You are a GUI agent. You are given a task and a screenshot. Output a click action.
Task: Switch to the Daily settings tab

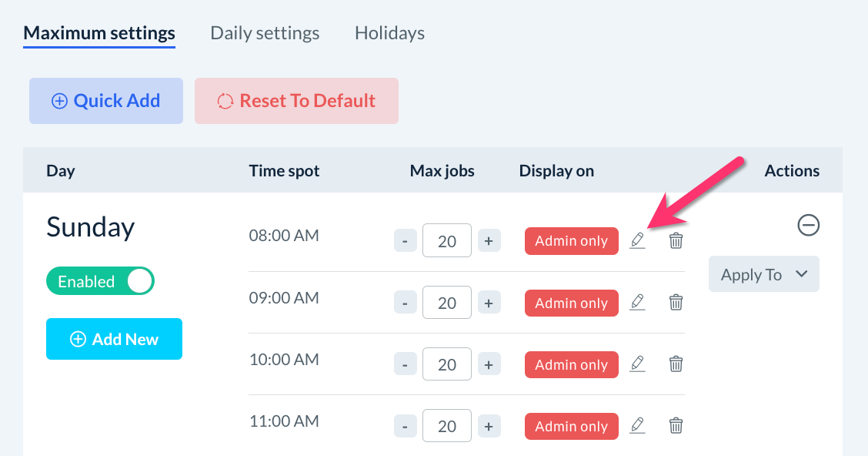click(265, 33)
